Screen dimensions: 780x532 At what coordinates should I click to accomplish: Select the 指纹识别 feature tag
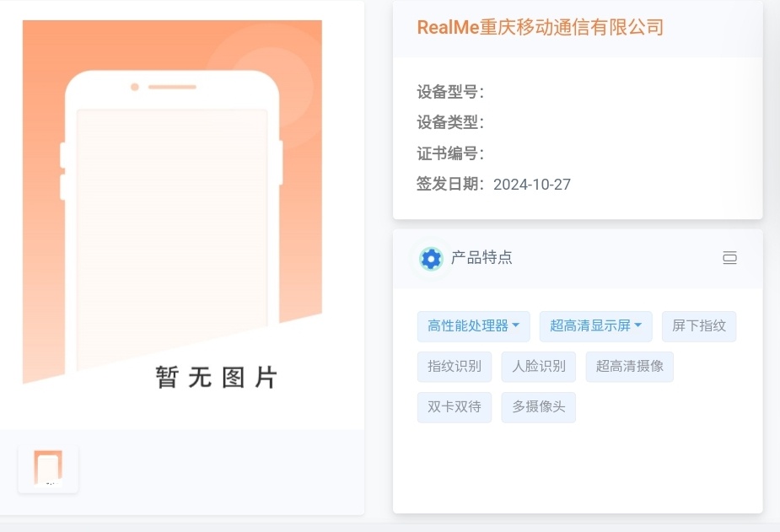(455, 367)
